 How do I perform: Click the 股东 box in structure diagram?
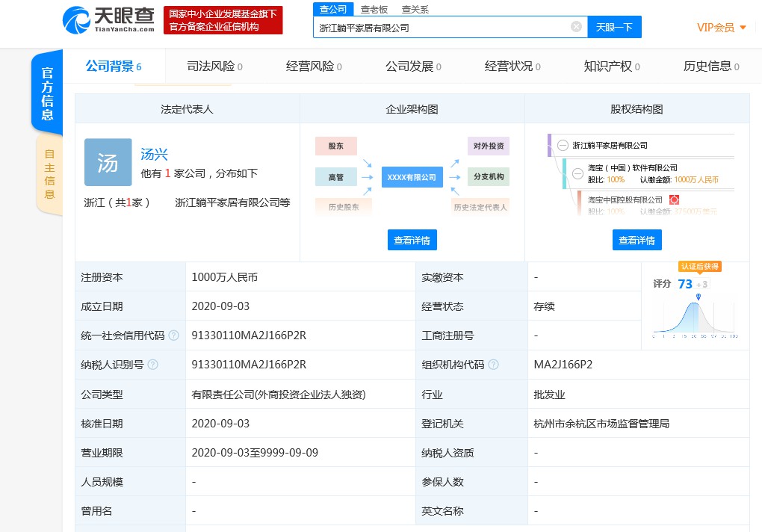pyautogui.click(x=336, y=146)
